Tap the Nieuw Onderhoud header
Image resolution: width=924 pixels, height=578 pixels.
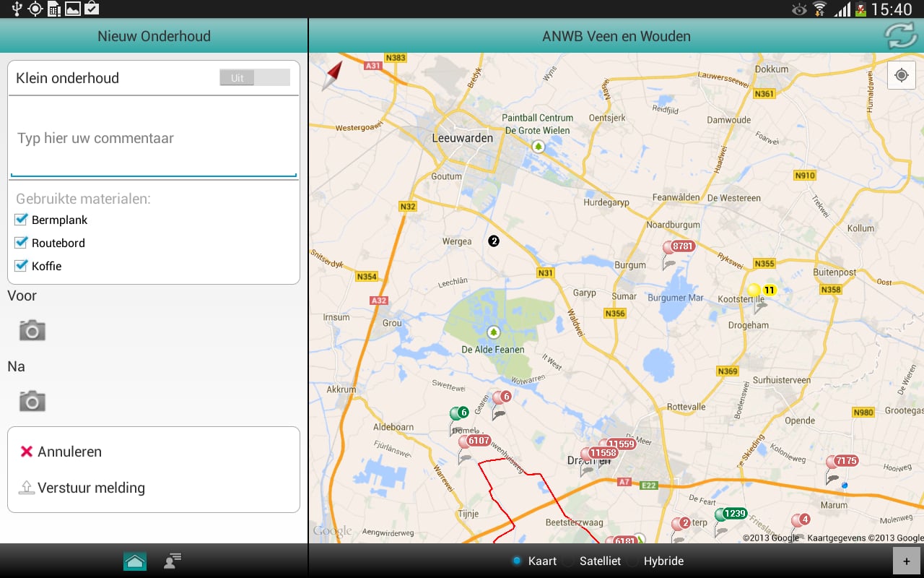click(154, 36)
